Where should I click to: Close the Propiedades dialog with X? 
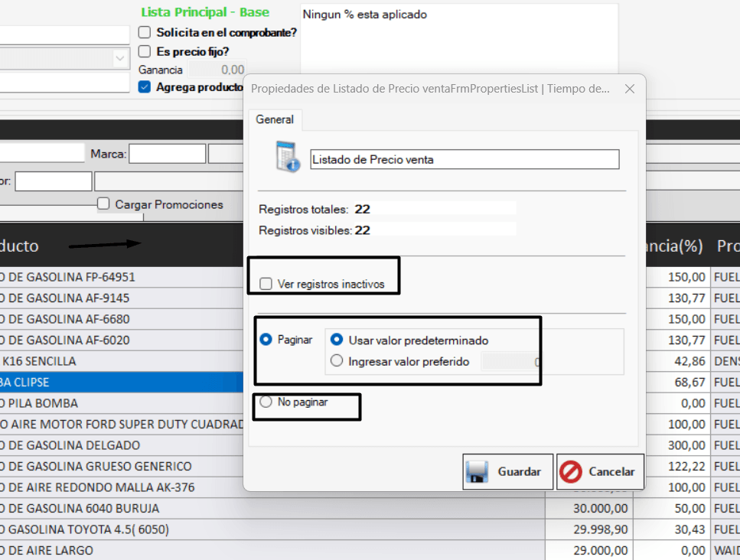pos(629,89)
